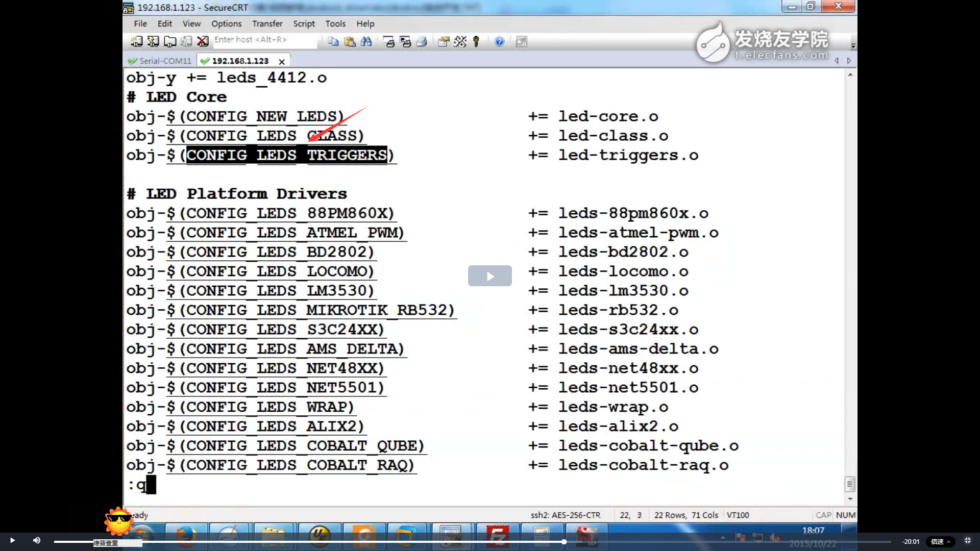Click the Copy toolbar icon
This screenshot has height=551, width=980.
click(x=333, y=41)
